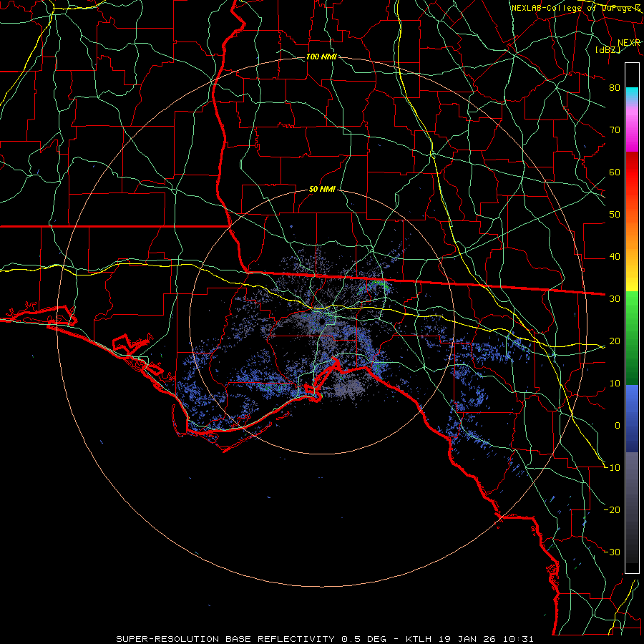Click the dBZ unit label above the color scale
This screenshot has height=644, width=644.
(608, 49)
